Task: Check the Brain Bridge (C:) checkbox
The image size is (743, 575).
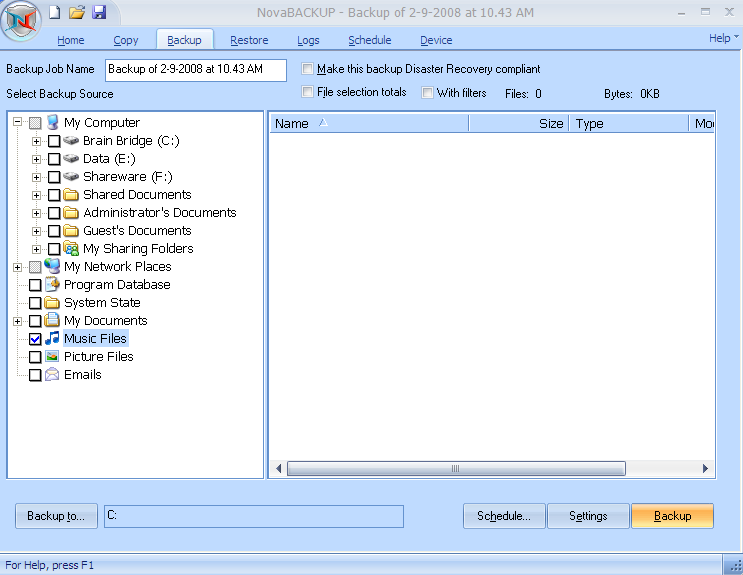Action: [54, 141]
